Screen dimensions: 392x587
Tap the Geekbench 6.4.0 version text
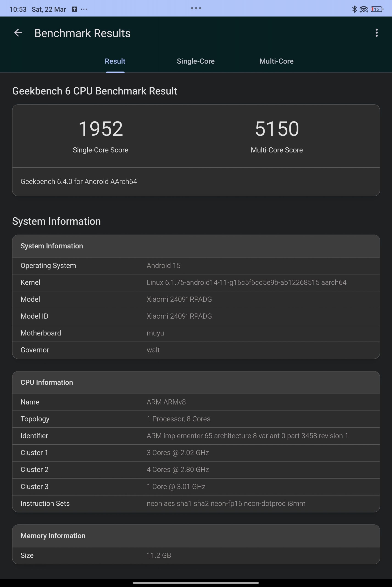79,181
